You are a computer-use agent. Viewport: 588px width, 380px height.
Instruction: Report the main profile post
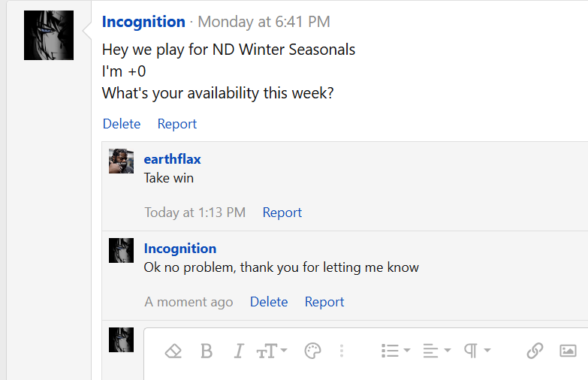coord(177,124)
